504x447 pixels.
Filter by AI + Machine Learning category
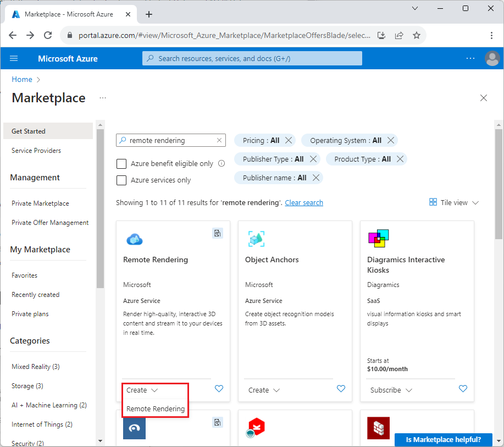tap(49, 405)
